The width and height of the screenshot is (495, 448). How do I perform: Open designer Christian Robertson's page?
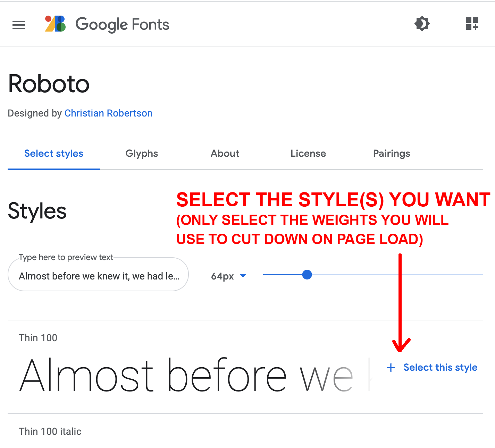pos(108,113)
